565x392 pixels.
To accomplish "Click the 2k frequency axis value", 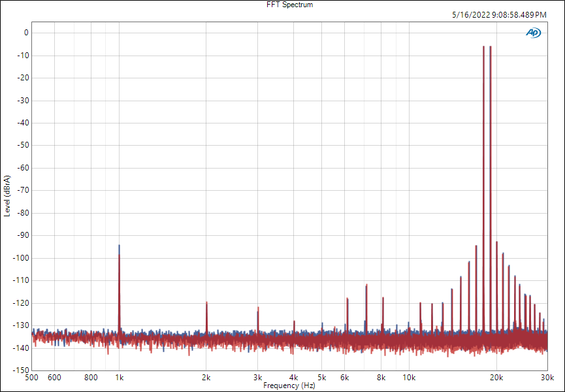I will [206, 378].
